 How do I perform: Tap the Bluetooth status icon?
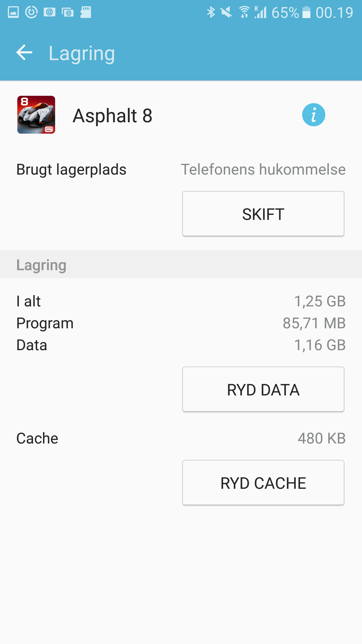click(211, 12)
